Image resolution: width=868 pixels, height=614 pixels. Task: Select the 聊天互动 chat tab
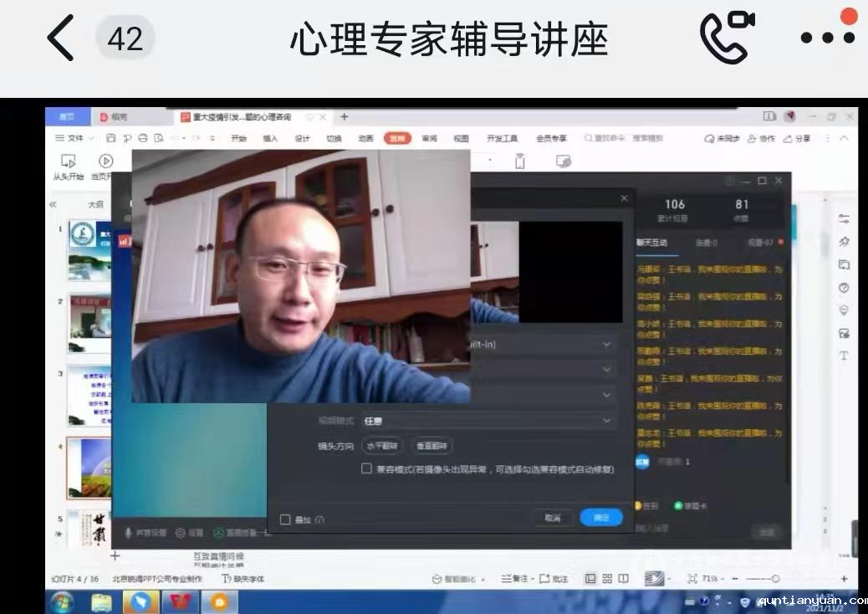tap(651, 243)
